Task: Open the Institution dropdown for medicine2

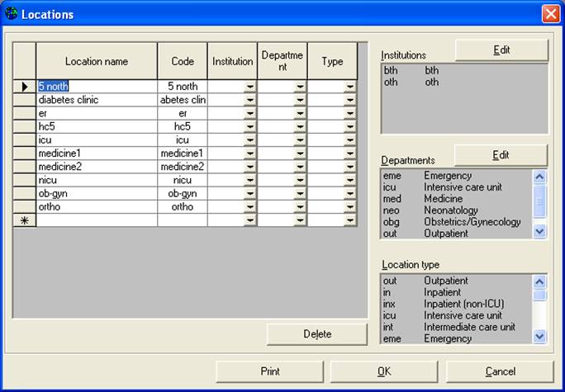Action: (x=249, y=167)
